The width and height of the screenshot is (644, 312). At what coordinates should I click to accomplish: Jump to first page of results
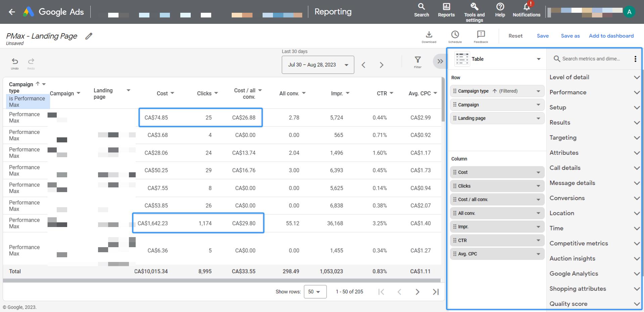click(x=381, y=292)
